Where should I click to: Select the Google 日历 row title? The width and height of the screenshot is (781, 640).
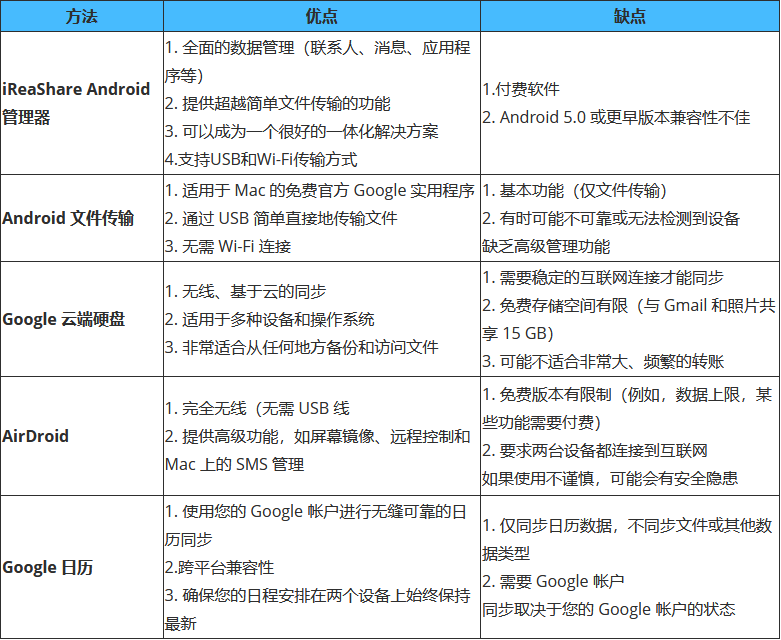click(x=48, y=567)
